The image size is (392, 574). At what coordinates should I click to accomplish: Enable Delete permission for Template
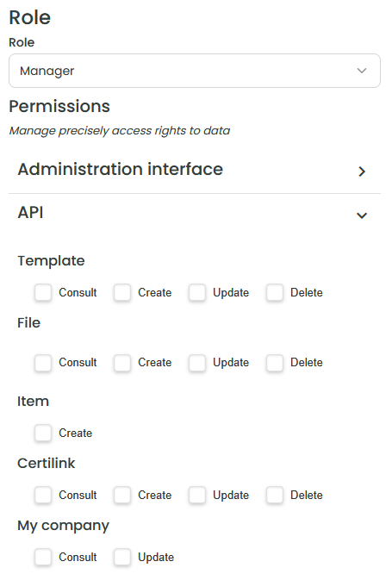point(275,292)
